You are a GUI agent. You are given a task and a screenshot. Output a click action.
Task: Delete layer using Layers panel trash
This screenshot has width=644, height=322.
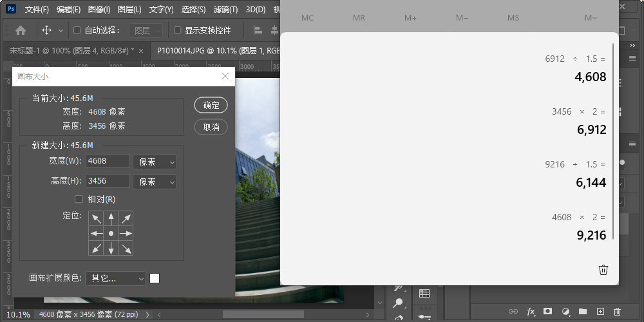(617, 312)
